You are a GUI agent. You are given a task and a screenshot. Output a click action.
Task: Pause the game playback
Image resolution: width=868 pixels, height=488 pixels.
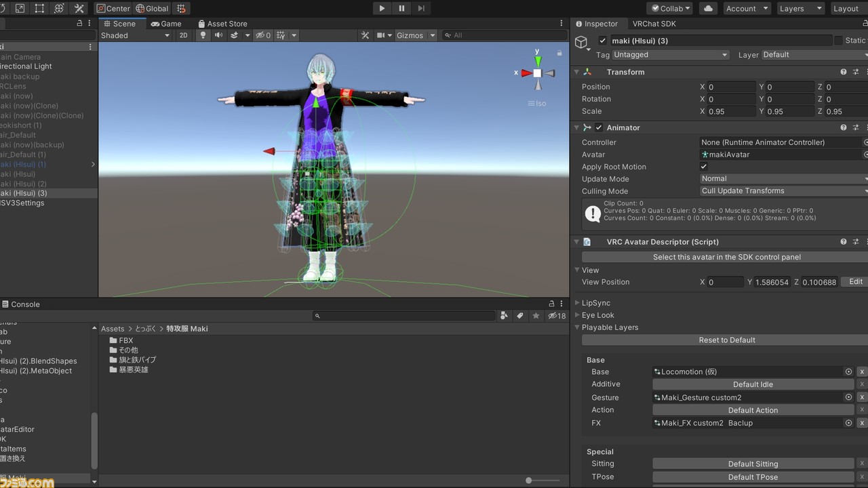[x=401, y=8]
